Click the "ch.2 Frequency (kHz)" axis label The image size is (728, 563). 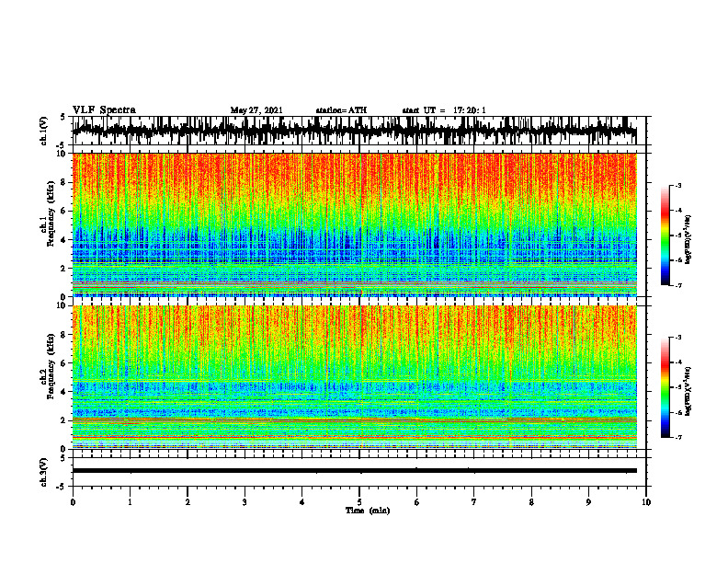click(48, 366)
